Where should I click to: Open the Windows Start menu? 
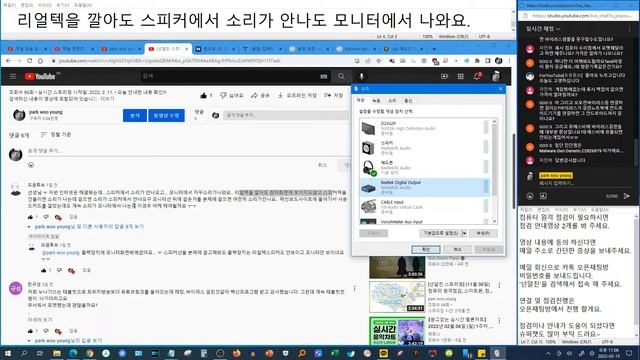click(8, 353)
